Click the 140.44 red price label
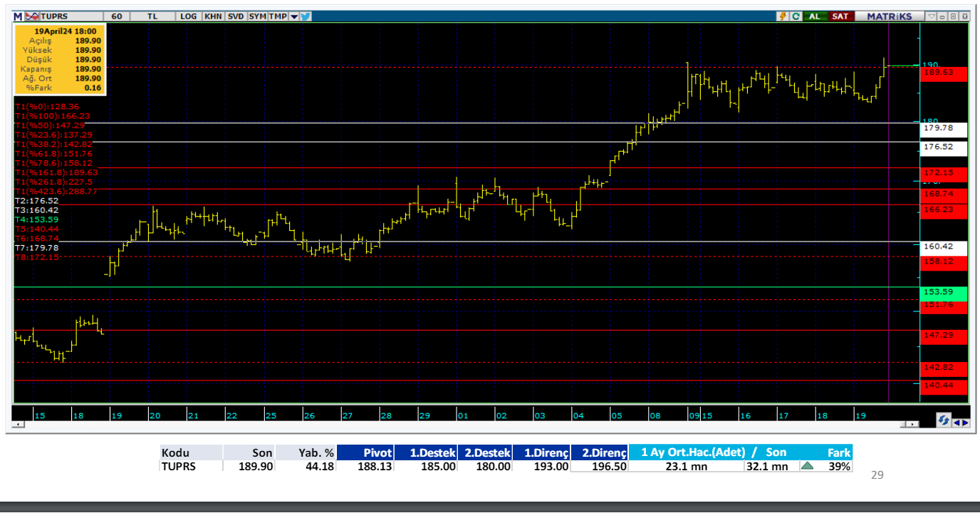Image resolution: width=980 pixels, height=518 pixels. click(944, 387)
